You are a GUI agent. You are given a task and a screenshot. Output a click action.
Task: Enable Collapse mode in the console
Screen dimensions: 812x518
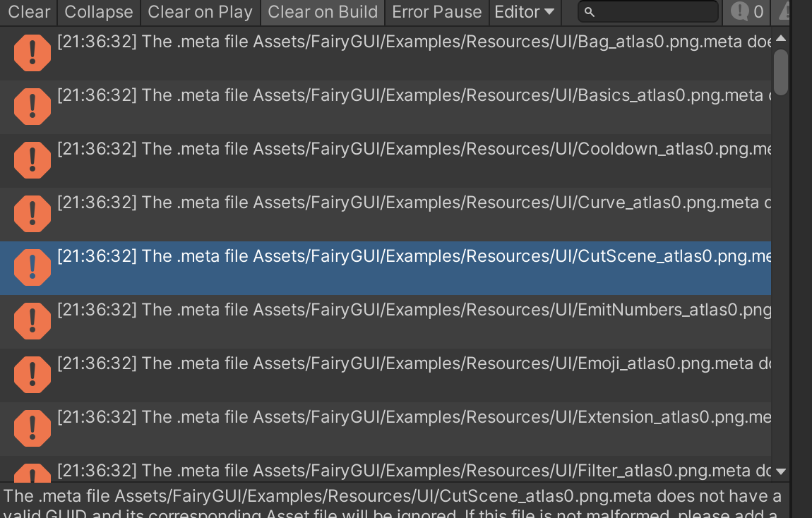pos(98,11)
